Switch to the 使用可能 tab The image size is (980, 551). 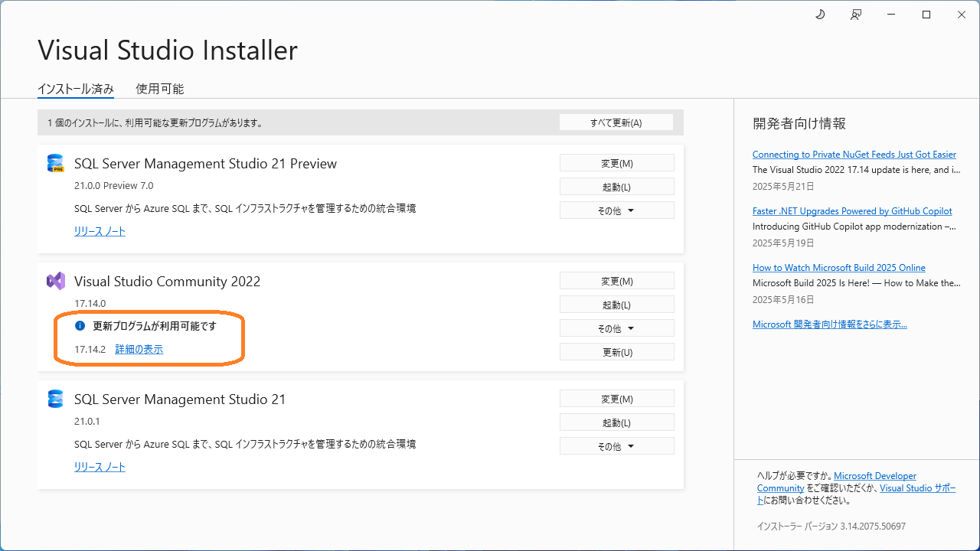[x=160, y=89]
